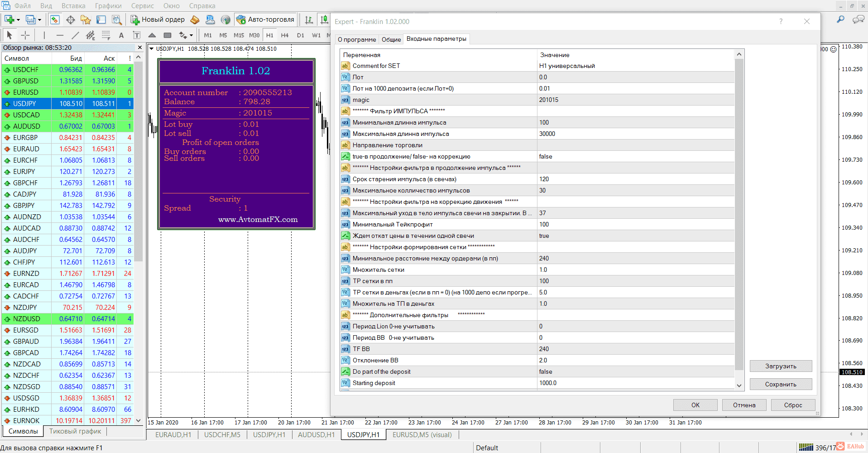This screenshot has height=453, width=868.
Task: Switch chart to bar chart icon
Action: pos(309,19)
